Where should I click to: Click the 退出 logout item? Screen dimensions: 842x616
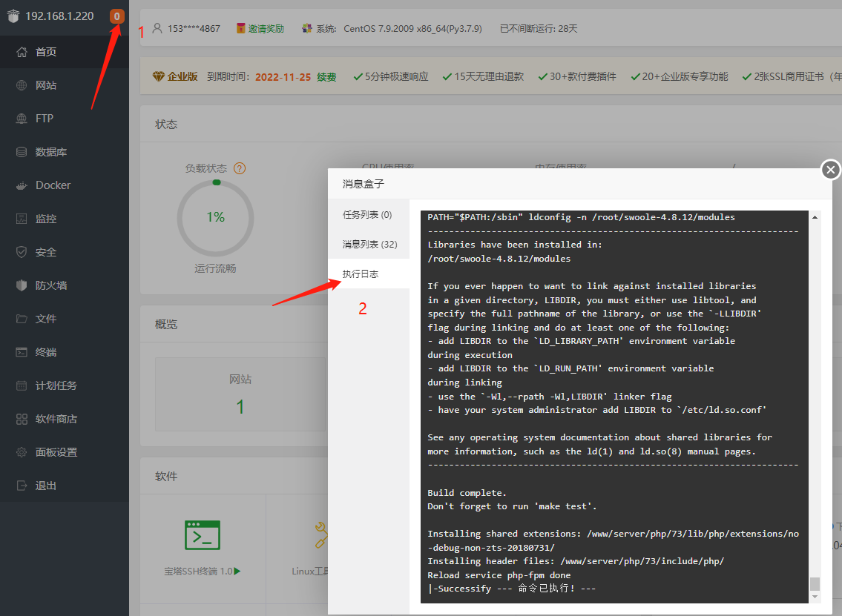tap(45, 486)
